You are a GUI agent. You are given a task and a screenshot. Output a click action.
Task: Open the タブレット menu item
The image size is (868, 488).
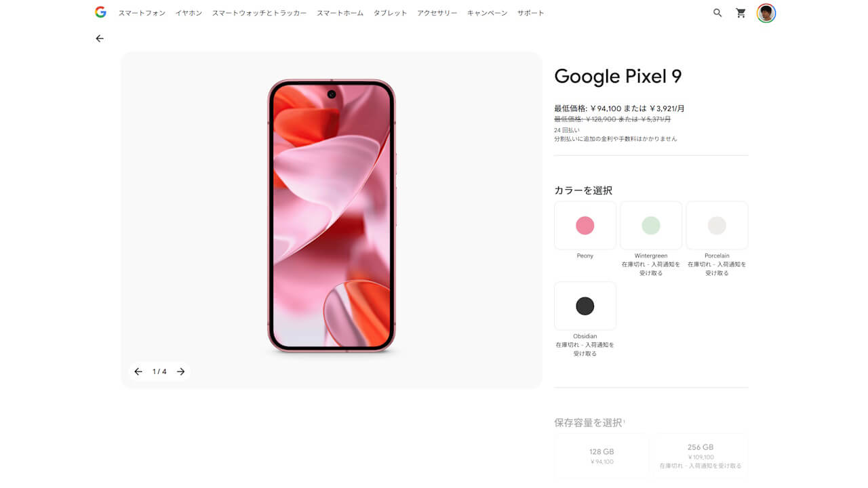click(391, 13)
